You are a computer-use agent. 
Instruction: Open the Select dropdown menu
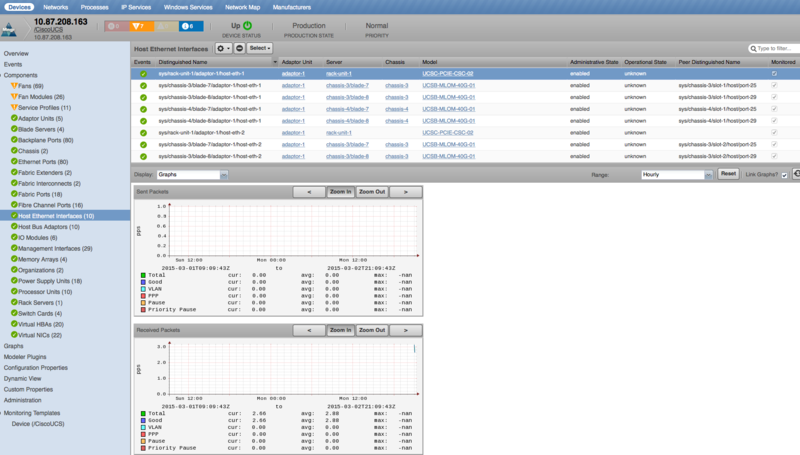tap(260, 48)
